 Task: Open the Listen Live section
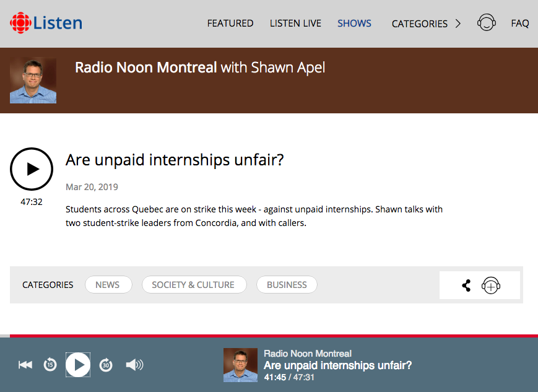[x=295, y=24]
